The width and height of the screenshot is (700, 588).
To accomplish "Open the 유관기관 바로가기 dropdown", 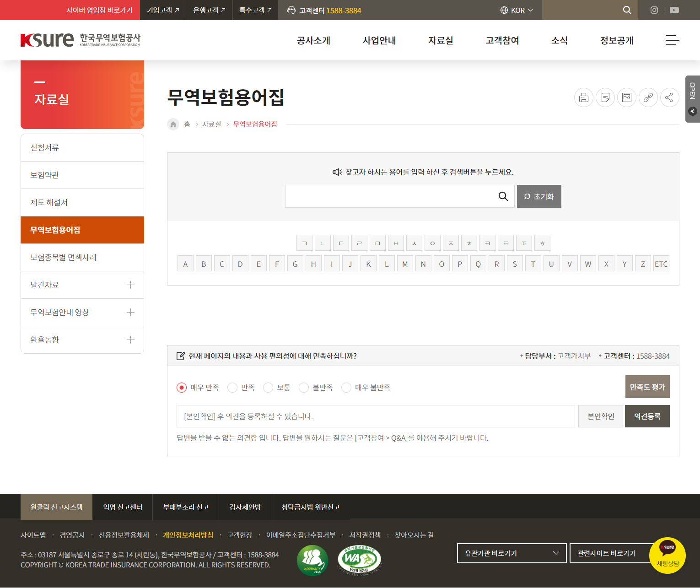I will pyautogui.click(x=512, y=553).
